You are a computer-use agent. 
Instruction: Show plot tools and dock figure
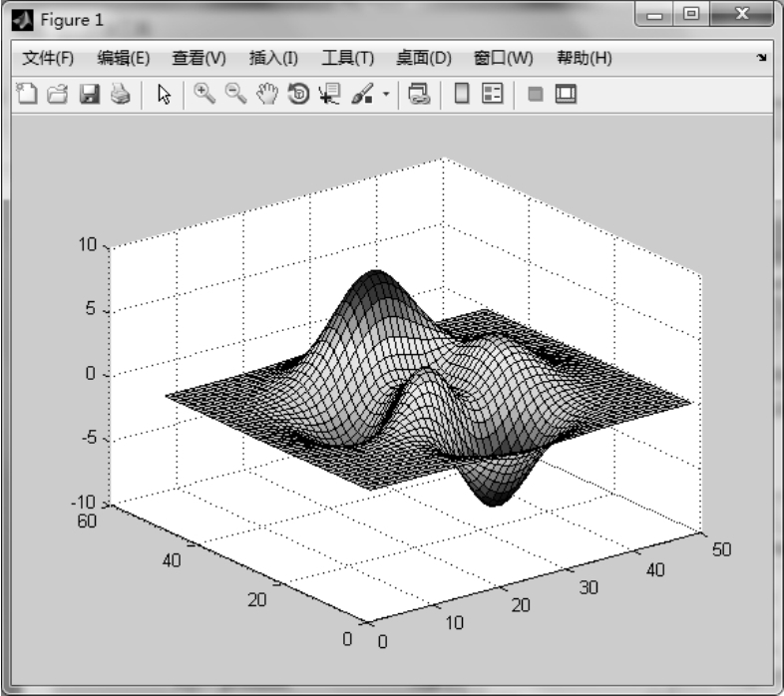coord(566,95)
